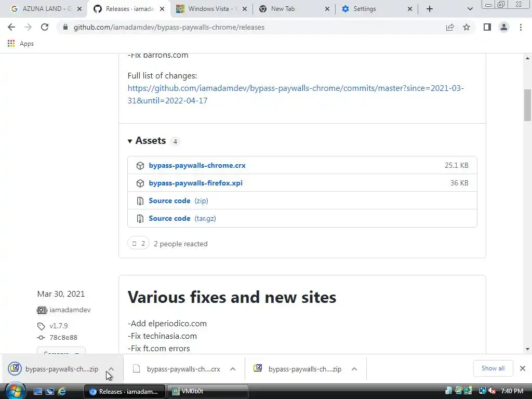
Task: Expand options for first zip download
Action: click(111, 369)
